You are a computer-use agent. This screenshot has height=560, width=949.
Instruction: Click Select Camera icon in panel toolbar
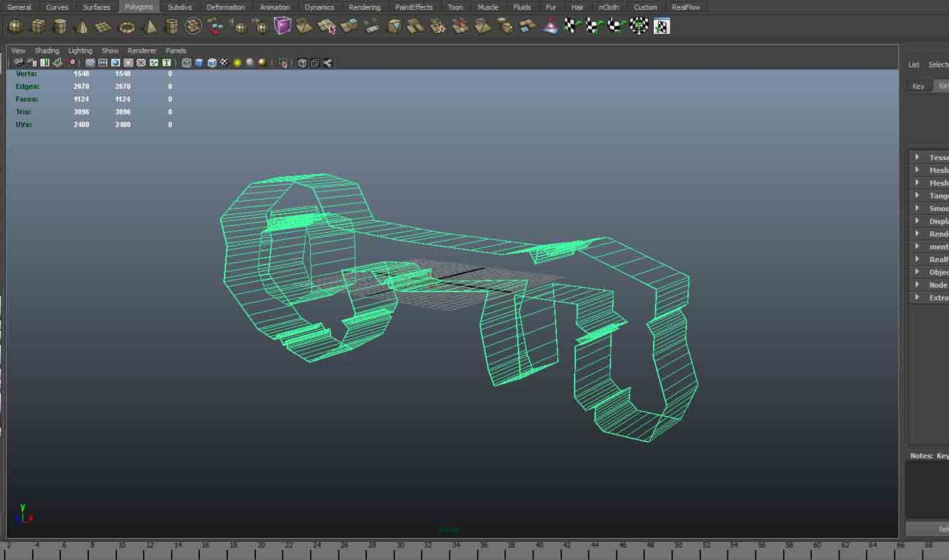[x=19, y=63]
